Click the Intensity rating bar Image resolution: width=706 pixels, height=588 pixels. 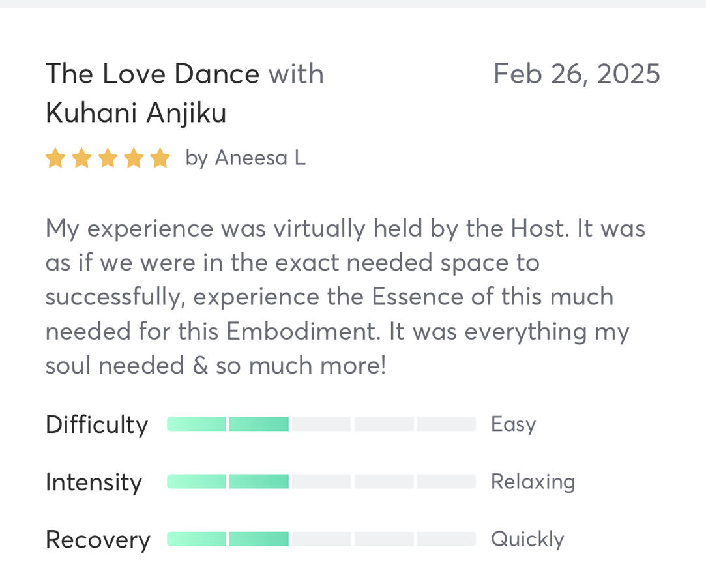321,482
